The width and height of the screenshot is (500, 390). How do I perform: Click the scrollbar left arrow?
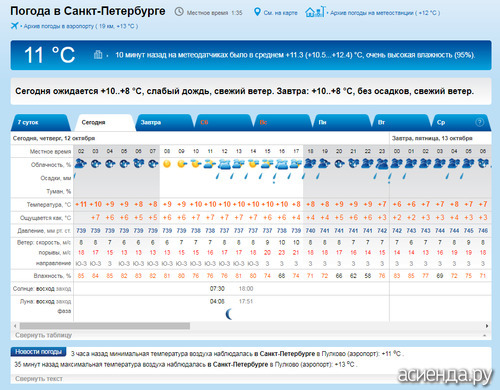pyautogui.click(x=15, y=326)
